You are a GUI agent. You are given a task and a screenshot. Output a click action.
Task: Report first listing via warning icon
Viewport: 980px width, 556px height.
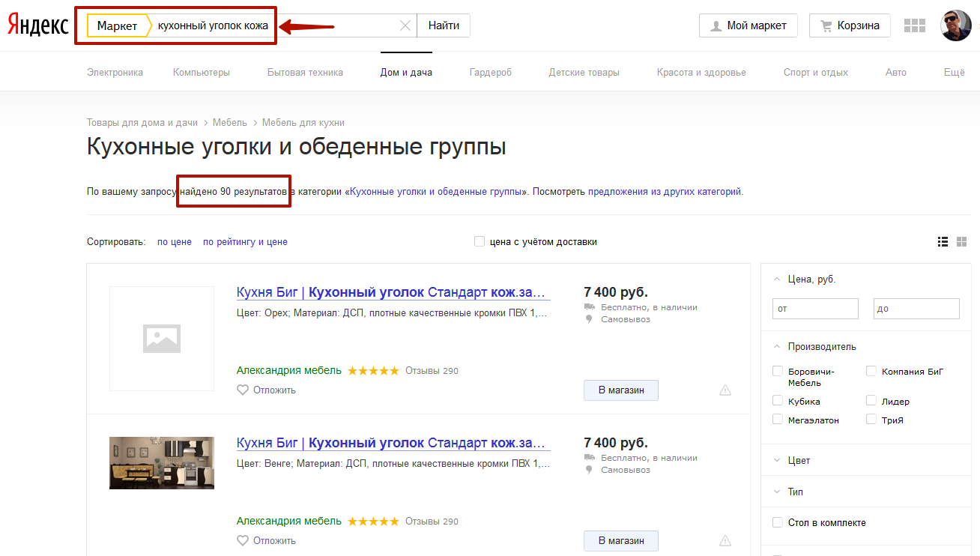tap(725, 390)
